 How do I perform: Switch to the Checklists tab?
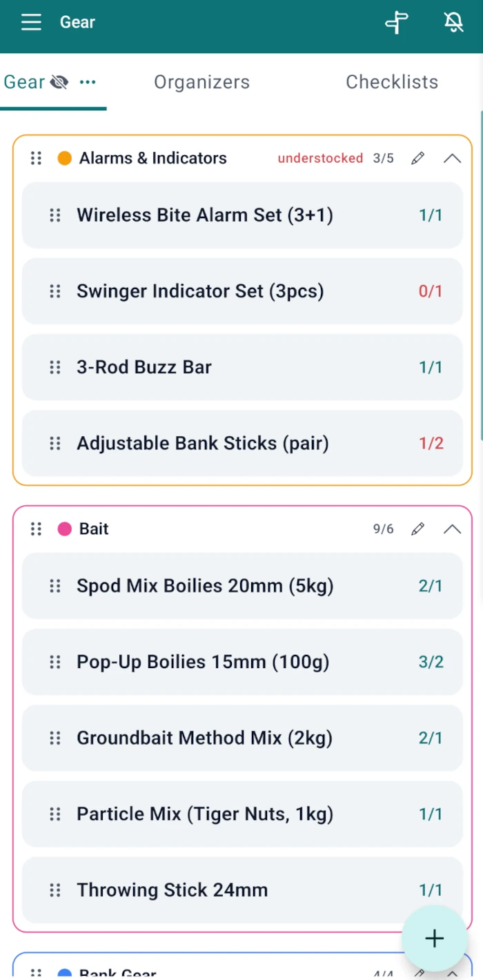[392, 82]
